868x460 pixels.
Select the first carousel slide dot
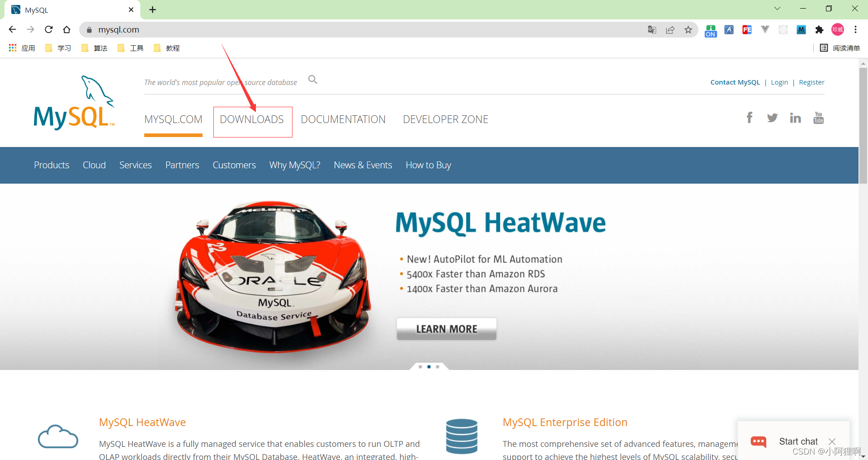420,367
